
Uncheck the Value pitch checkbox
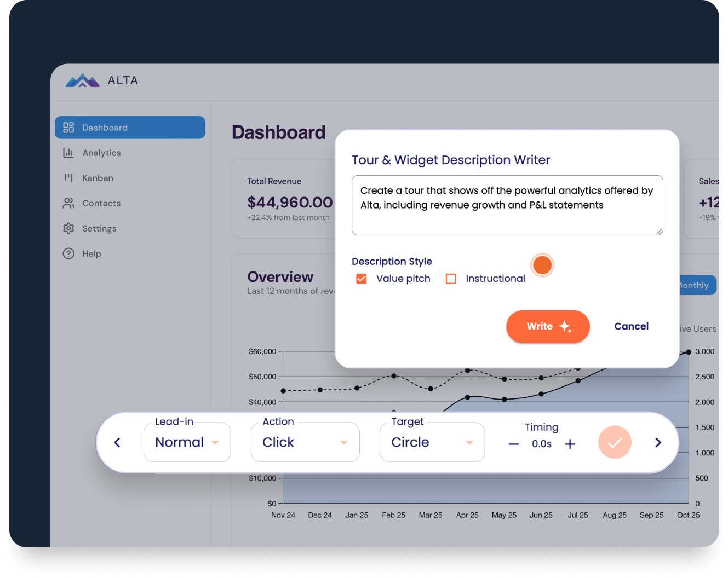[362, 279]
